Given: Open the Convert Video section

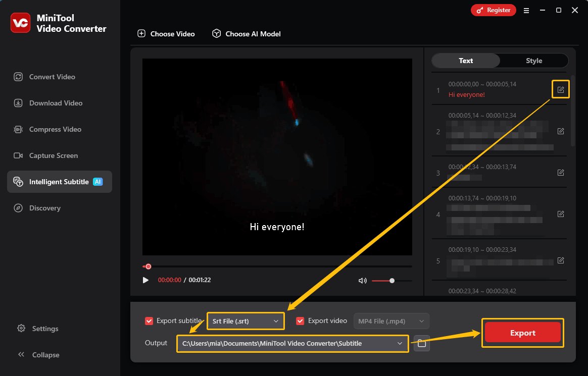Looking at the screenshot, I should pos(51,77).
